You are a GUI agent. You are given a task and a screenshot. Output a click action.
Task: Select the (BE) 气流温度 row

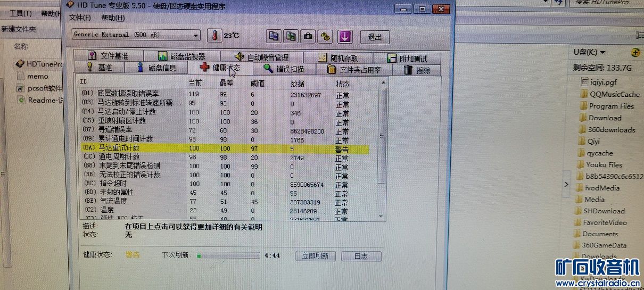coord(224,202)
